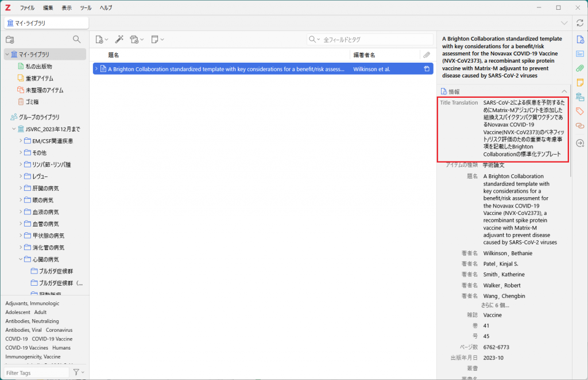Open the collection search magnifier icon
588x380 pixels.
point(76,40)
